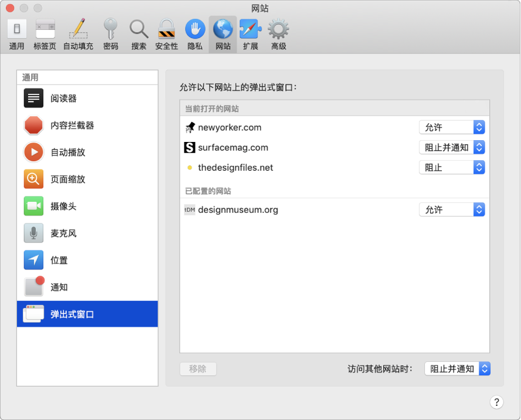Click the newyorker.com favicon
Viewport: 521px width, 420px height.
(x=190, y=127)
